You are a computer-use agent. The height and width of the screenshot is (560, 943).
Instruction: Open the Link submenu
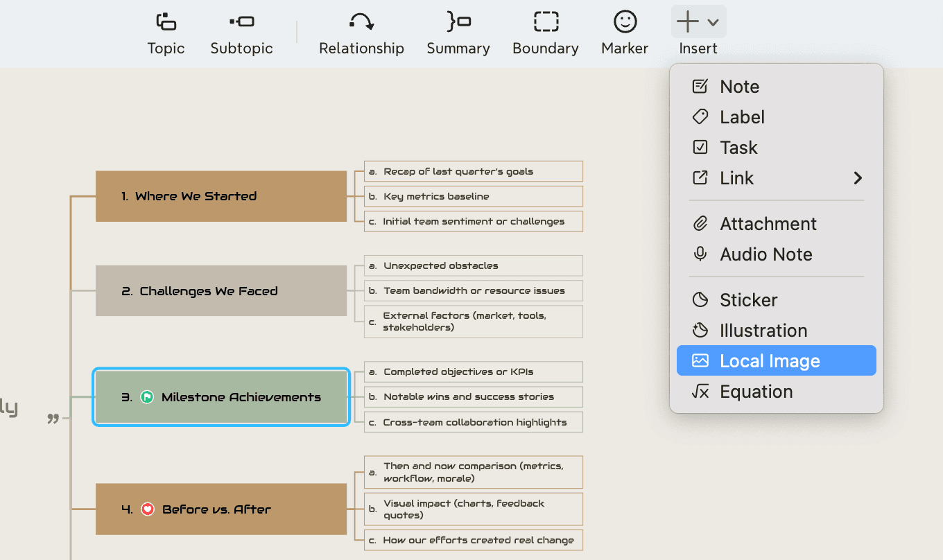(777, 178)
